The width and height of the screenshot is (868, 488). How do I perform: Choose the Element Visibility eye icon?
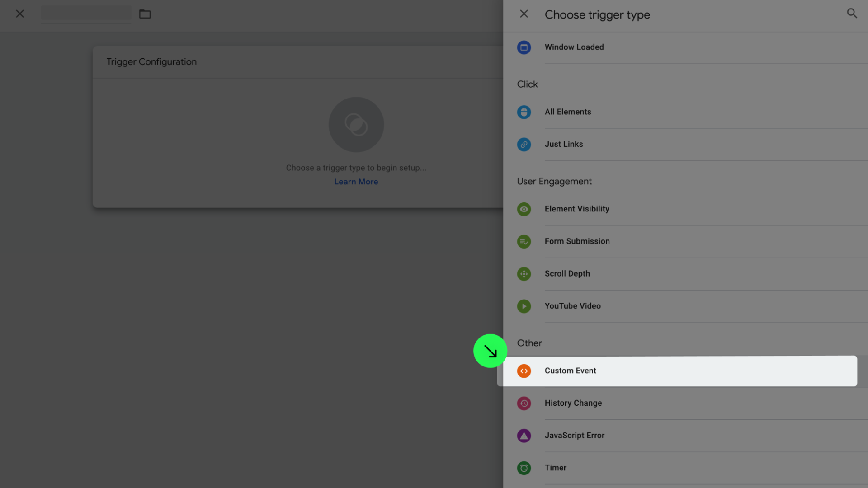tap(524, 209)
